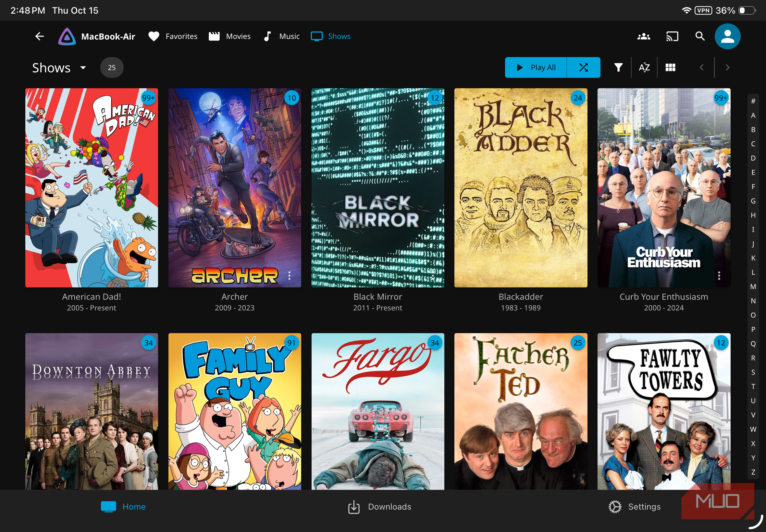The width and height of the screenshot is (766, 532).
Task: Open the Favorites tab
Action: [173, 36]
